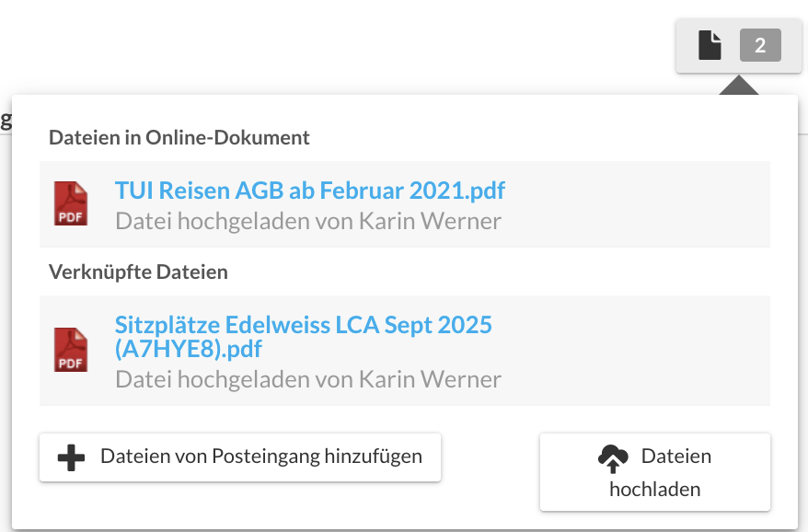Click the (A7HYE8).pdf filename line

click(x=189, y=349)
